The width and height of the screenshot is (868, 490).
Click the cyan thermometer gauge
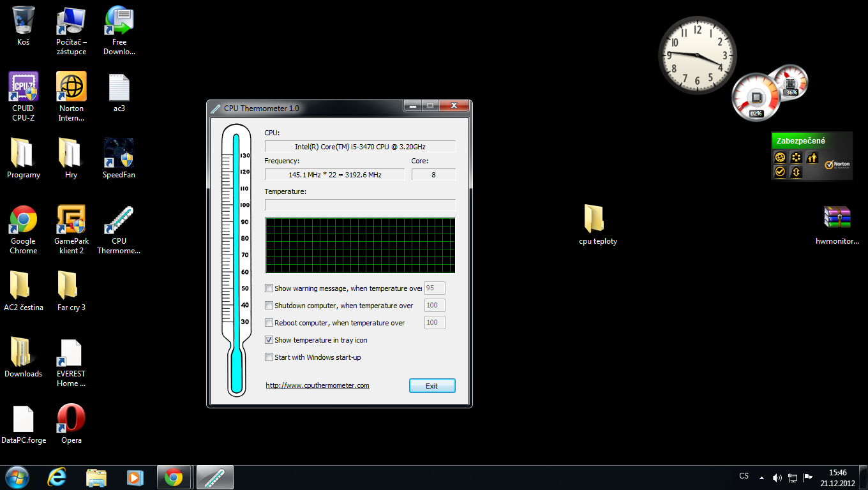click(236, 260)
